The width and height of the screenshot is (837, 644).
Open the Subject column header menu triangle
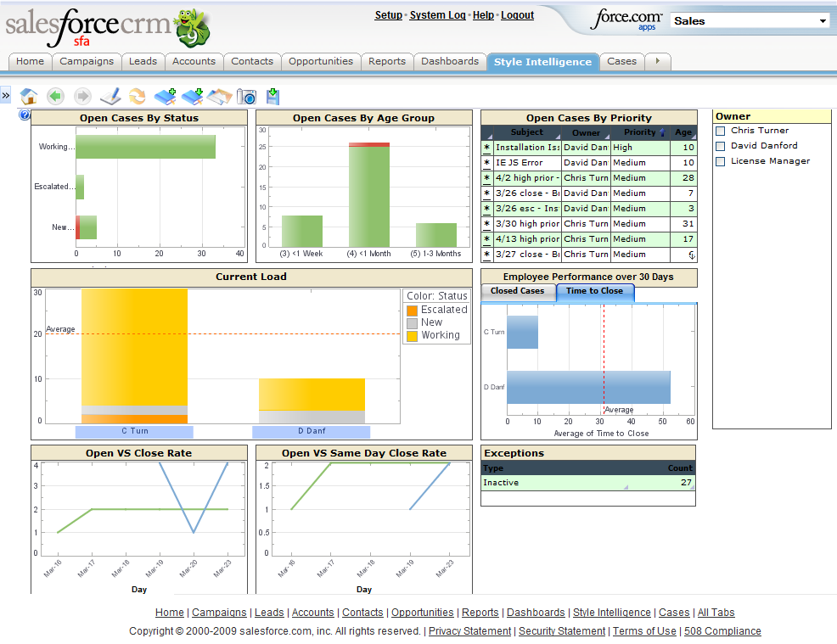(x=557, y=137)
